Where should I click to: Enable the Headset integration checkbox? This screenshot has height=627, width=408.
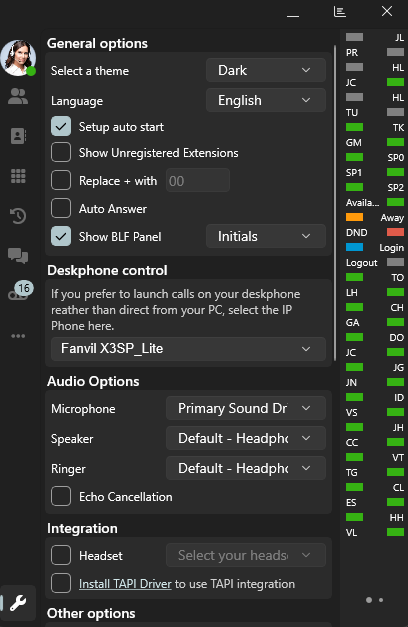coord(61,555)
